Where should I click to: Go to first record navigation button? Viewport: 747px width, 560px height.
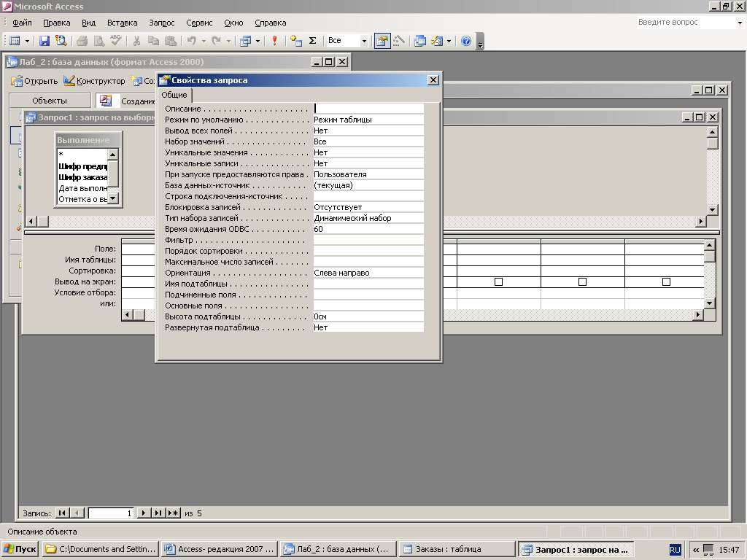point(62,513)
